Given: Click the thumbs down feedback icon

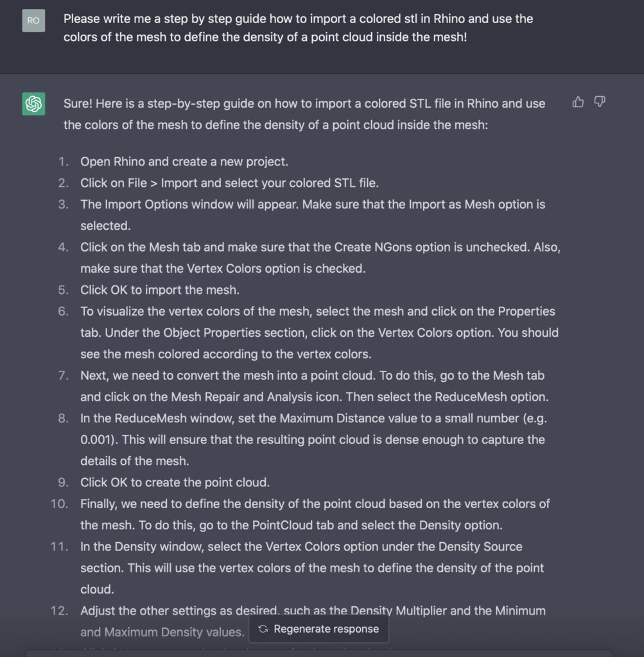Looking at the screenshot, I should pos(600,102).
